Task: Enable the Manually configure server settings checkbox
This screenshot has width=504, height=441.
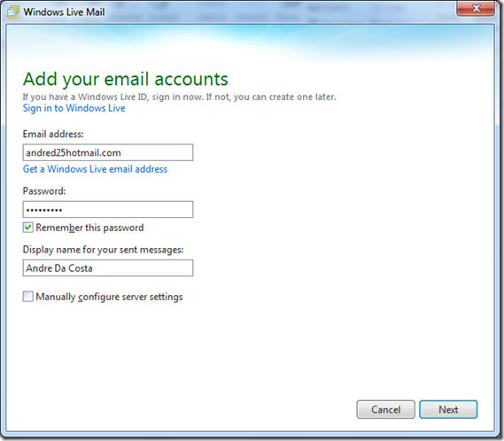Action: tap(28, 297)
